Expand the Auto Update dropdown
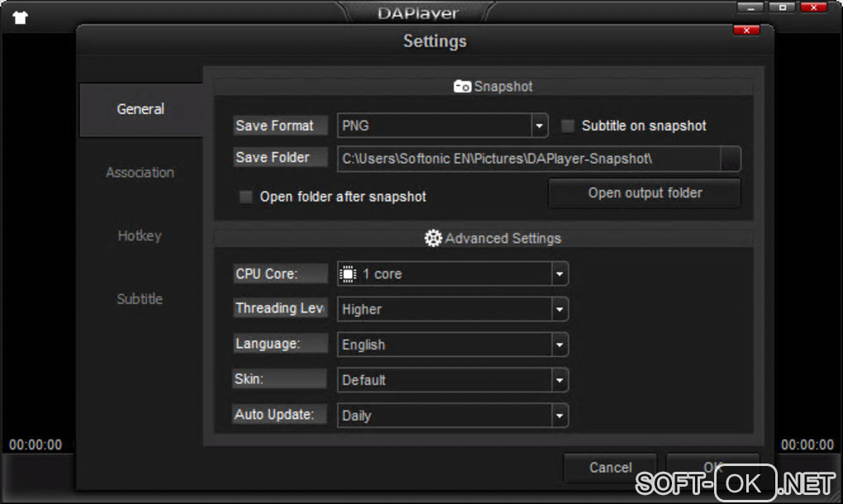 560,416
